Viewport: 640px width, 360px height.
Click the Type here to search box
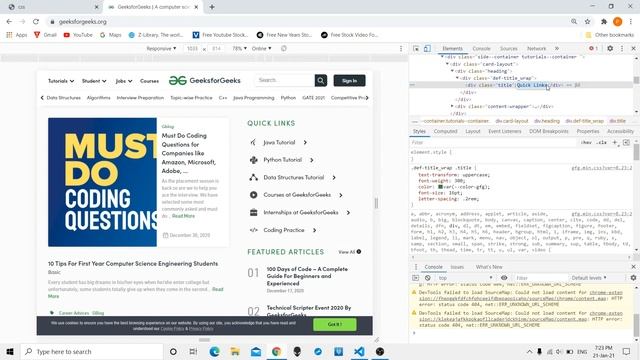pos(92,351)
